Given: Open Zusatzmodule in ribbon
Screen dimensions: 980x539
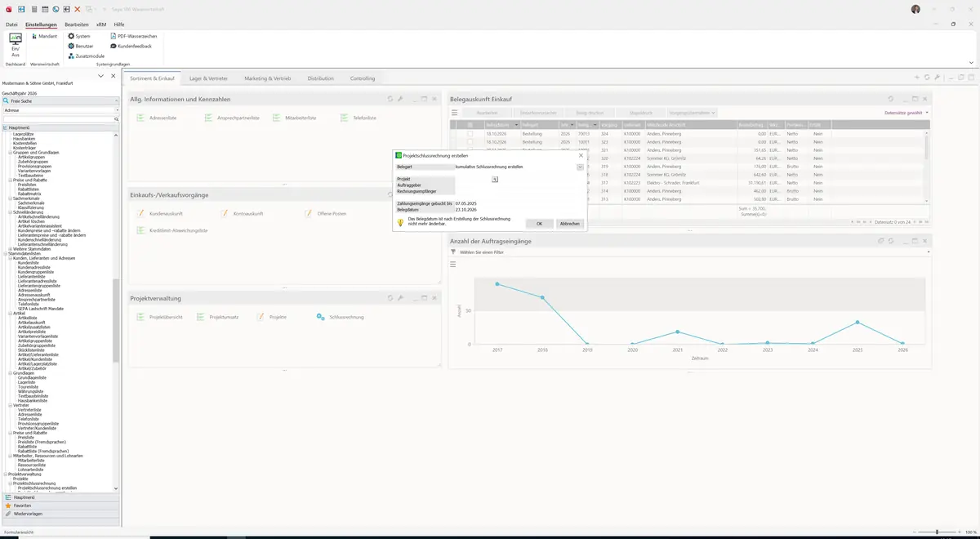Looking at the screenshot, I should point(86,56).
